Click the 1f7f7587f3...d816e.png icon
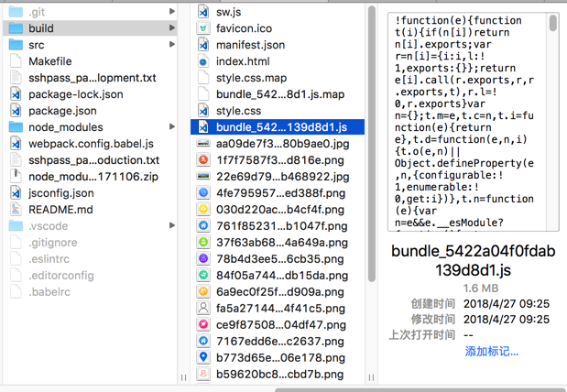Viewport: 567px width, 392px height. [203, 160]
